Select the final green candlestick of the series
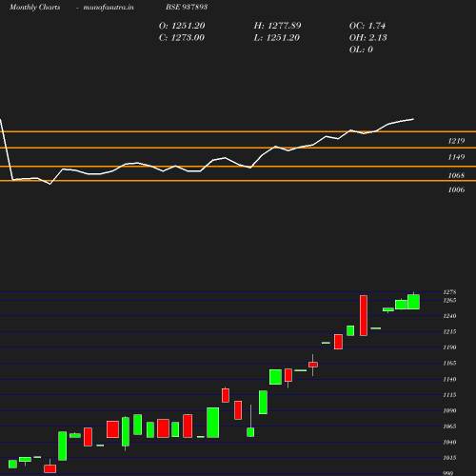The width and height of the screenshot is (476, 476). (413, 302)
